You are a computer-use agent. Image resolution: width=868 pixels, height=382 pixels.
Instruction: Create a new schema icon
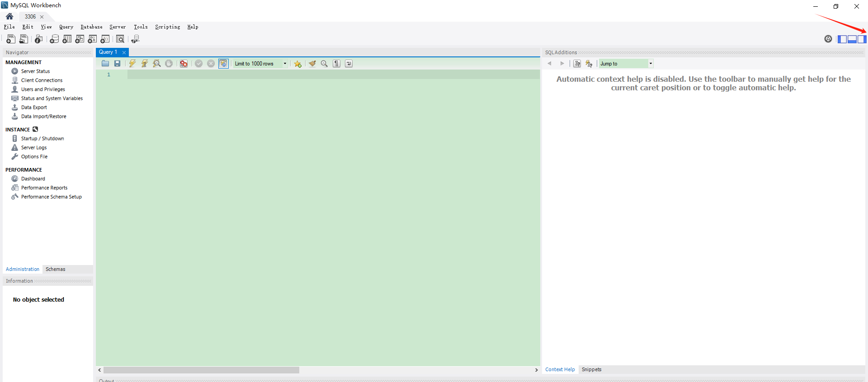click(54, 39)
